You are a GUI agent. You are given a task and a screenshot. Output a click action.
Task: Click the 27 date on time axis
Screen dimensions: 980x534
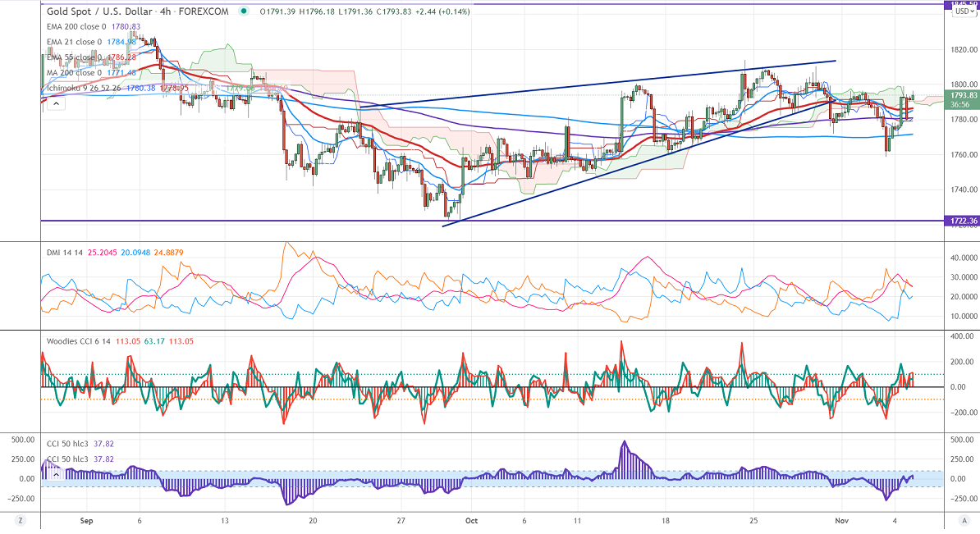pos(401,520)
